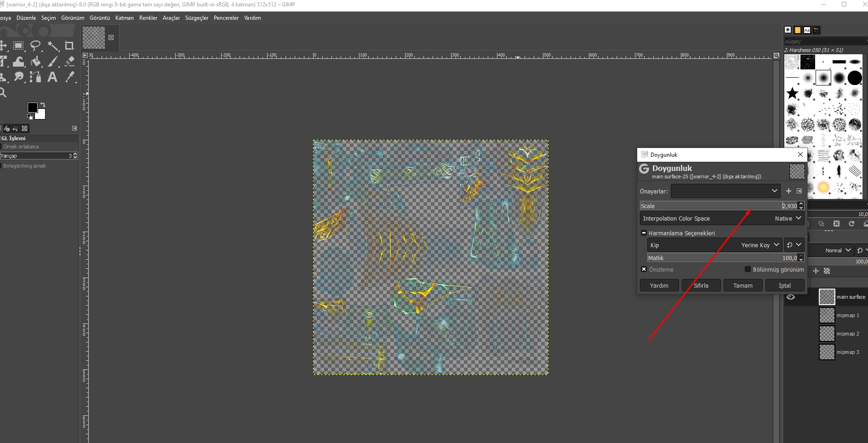Select the solid black hard round brush

pyautogui.click(x=855, y=78)
